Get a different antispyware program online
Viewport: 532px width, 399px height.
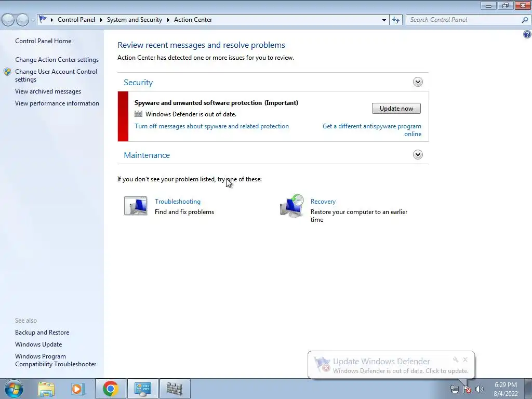click(372, 130)
